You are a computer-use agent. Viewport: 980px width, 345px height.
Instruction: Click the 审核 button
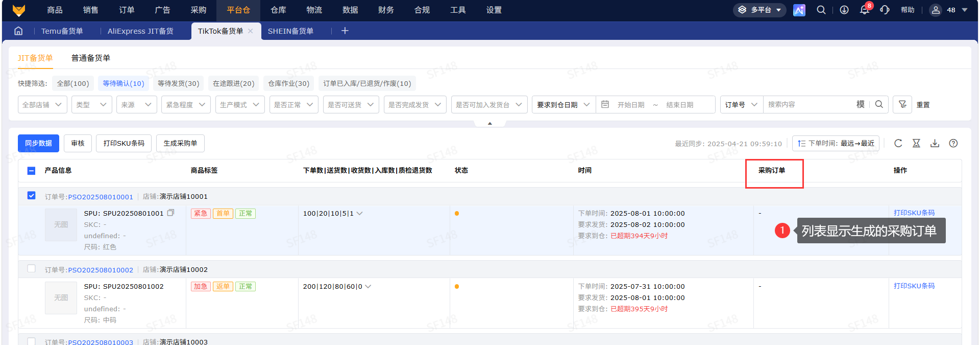click(78, 143)
